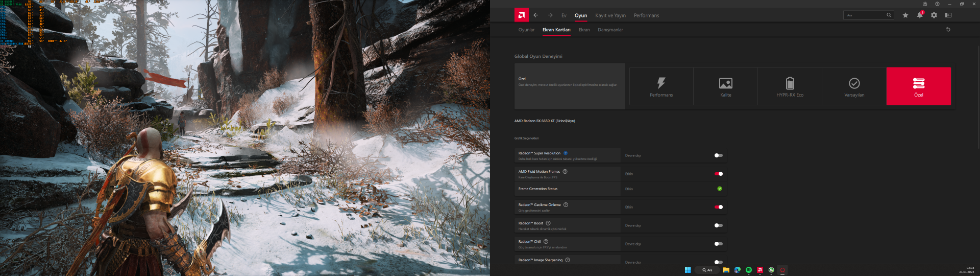The image size is (980, 276).
Task: Select the Performans profile tile
Action: (x=661, y=86)
